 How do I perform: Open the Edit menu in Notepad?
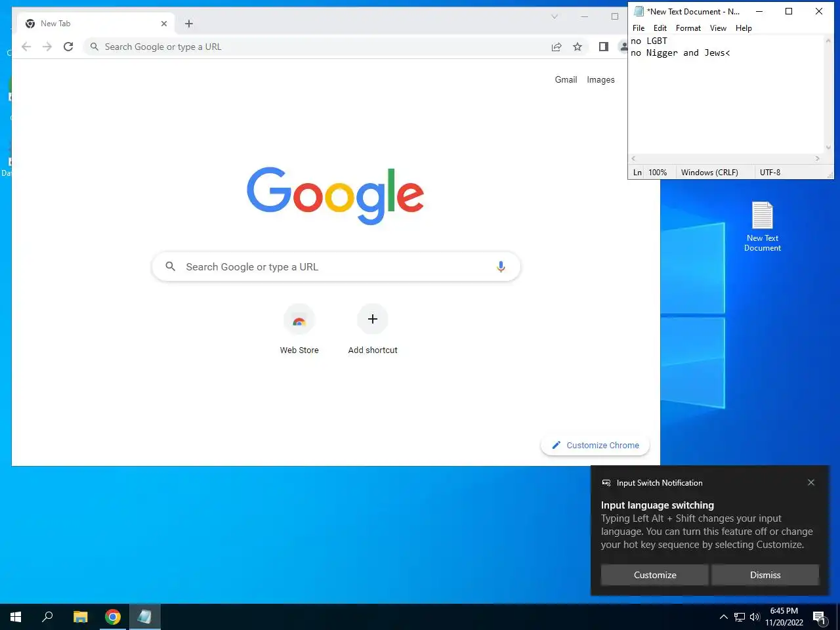(x=660, y=28)
